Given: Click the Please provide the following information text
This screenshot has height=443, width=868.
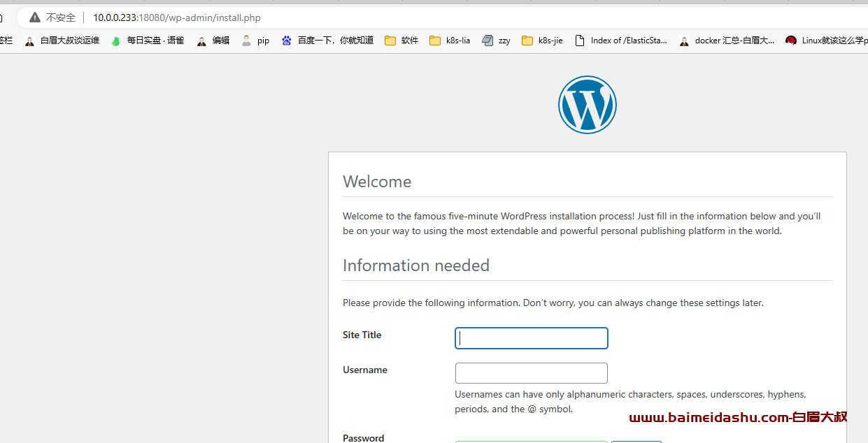Looking at the screenshot, I should pyautogui.click(x=553, y=303).
